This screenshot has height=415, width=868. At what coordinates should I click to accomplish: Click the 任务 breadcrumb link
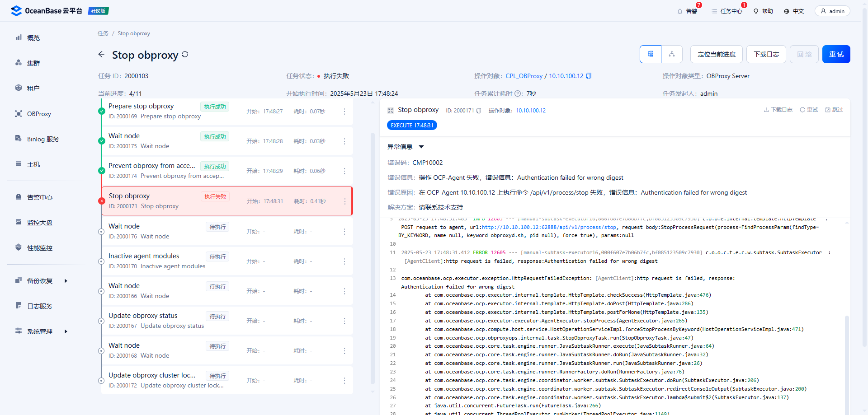[x=103, y=33]
